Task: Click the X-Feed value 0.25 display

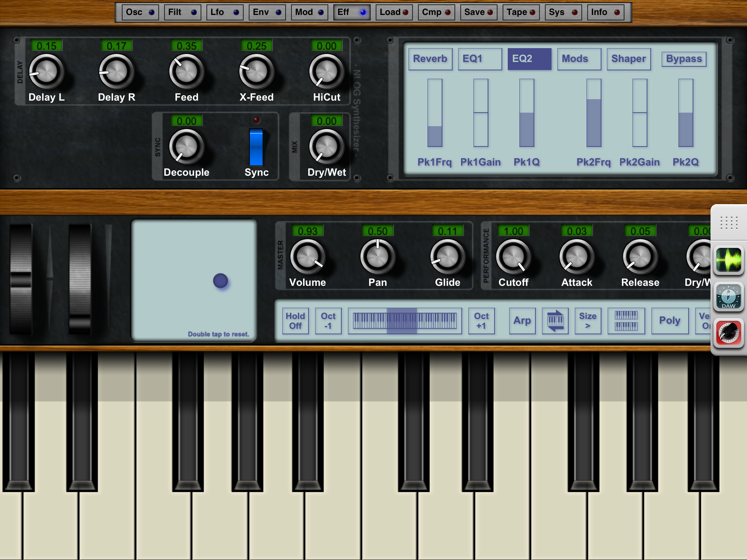Action: (256, 46)
